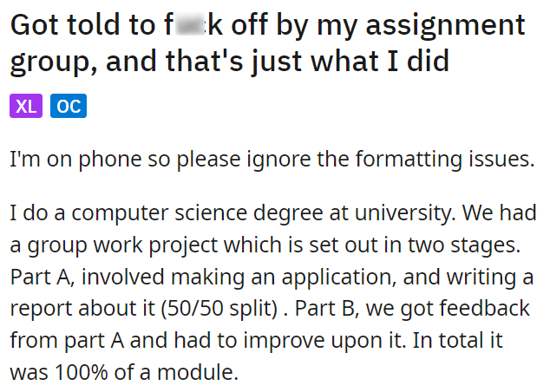Click the text '100%' in the last line
The image size is (550, 392).
point(81,372)
